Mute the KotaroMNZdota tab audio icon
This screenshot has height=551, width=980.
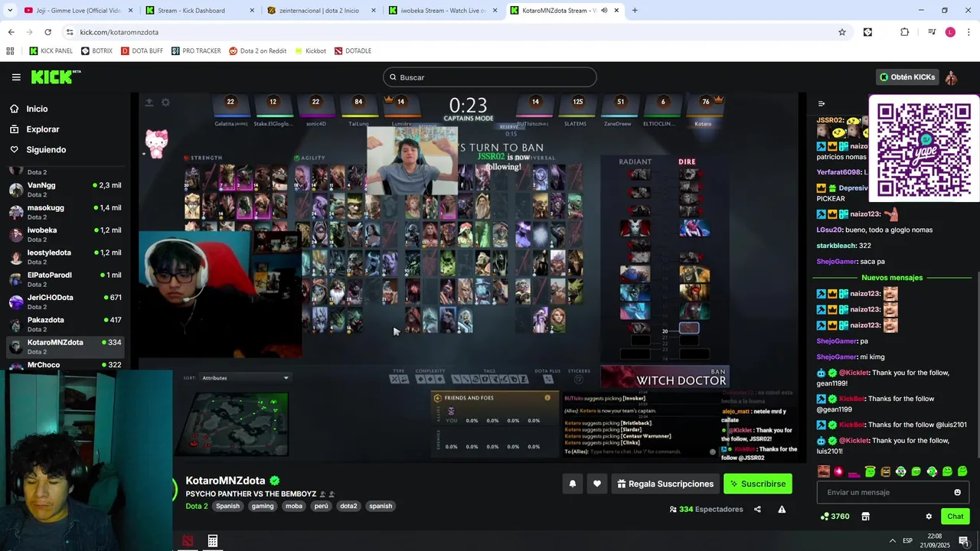point(604,11)
